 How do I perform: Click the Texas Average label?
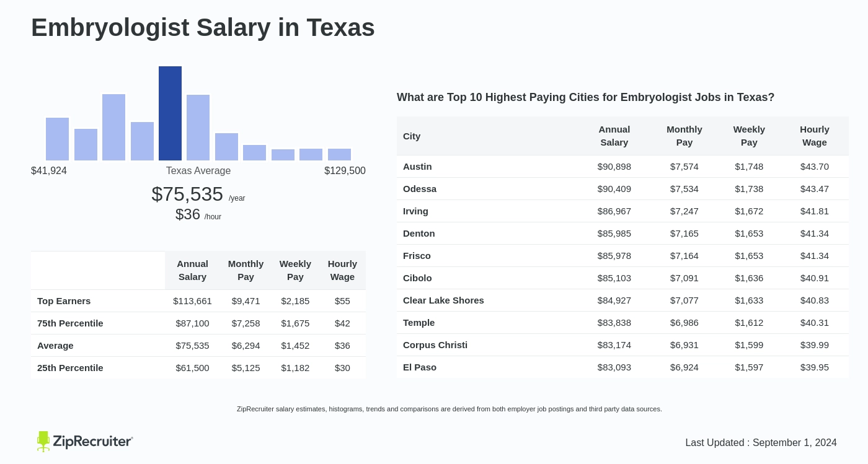pyautogui.click(x=198, y=171)
